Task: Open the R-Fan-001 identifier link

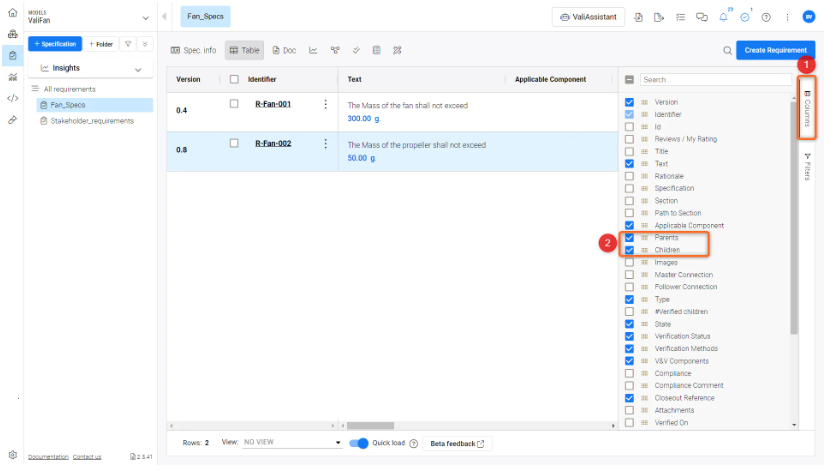Action: (273, 104)
